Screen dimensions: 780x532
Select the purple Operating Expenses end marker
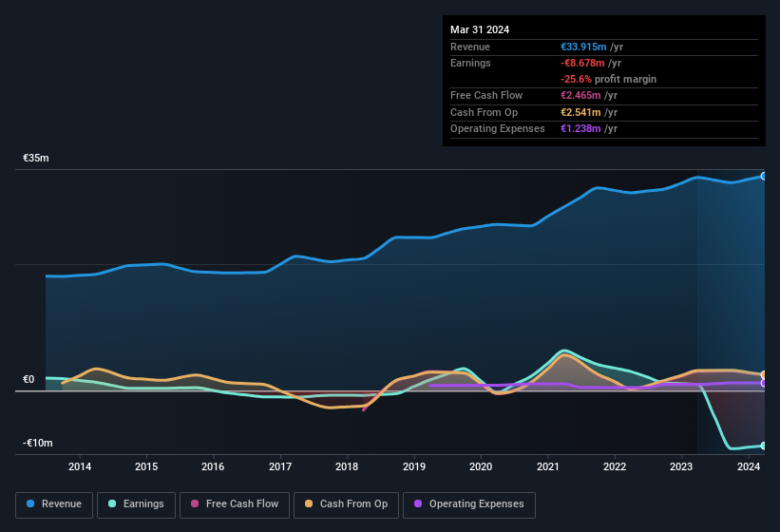click(764, 383)
